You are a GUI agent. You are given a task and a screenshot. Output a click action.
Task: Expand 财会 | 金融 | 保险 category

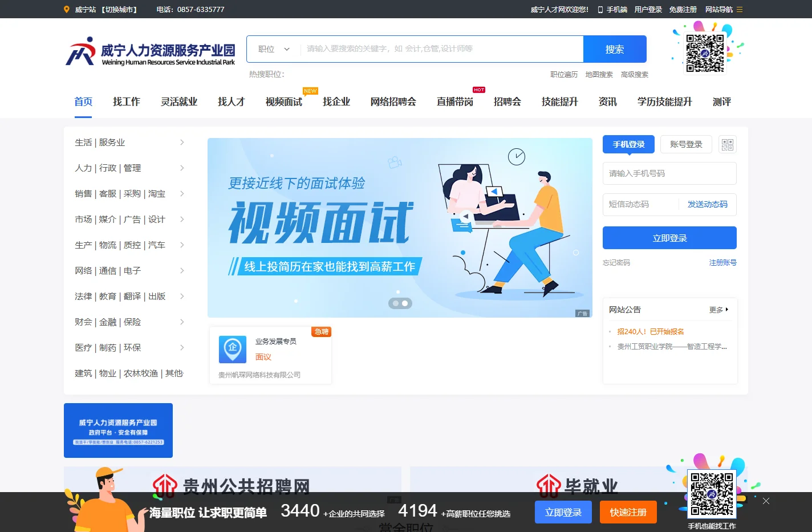pyautogui.click(x=129, y=322)
